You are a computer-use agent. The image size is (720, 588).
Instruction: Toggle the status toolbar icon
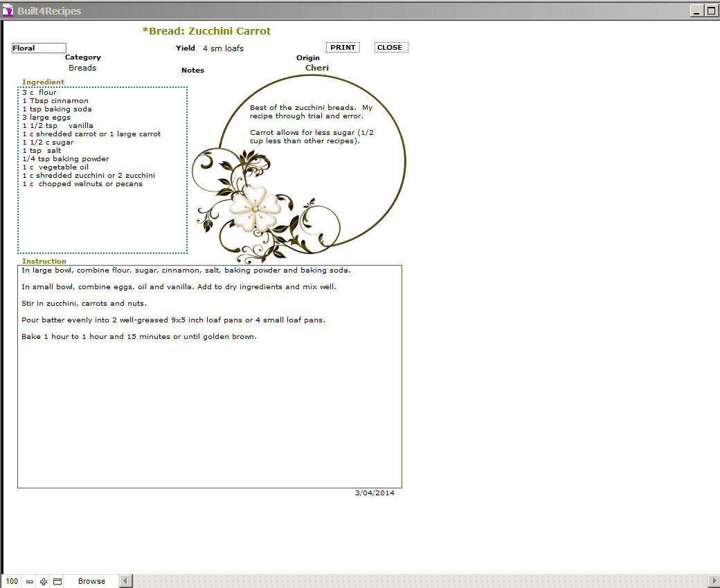(x=57, y=582)
